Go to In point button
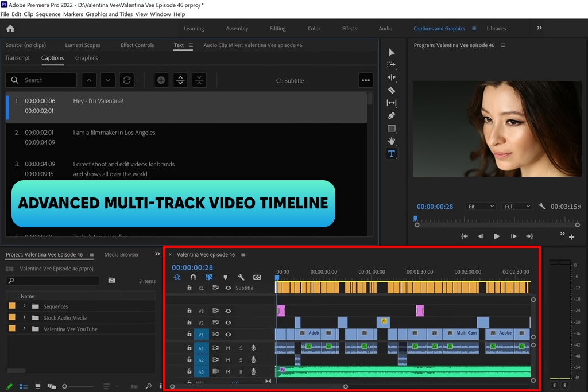This screenshot has height=392, width=588. click(x=464, y=236)
